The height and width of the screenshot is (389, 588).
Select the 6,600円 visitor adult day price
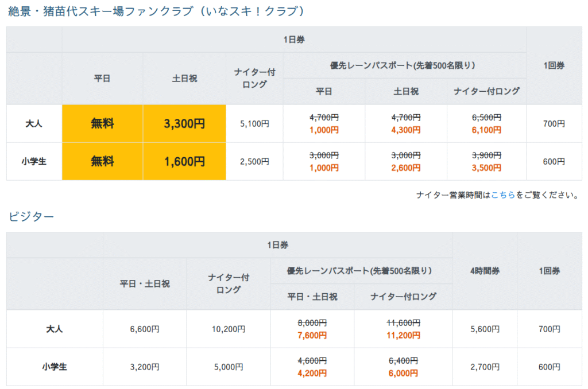point(142,328)
